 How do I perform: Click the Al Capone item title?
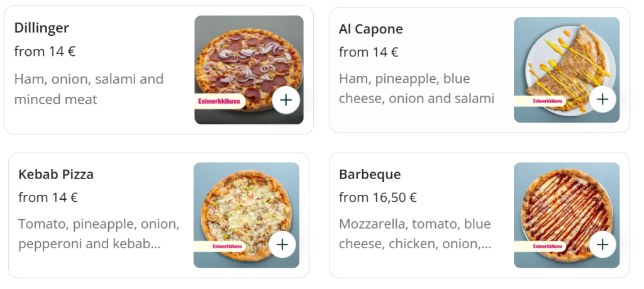(x=370, y=30)
